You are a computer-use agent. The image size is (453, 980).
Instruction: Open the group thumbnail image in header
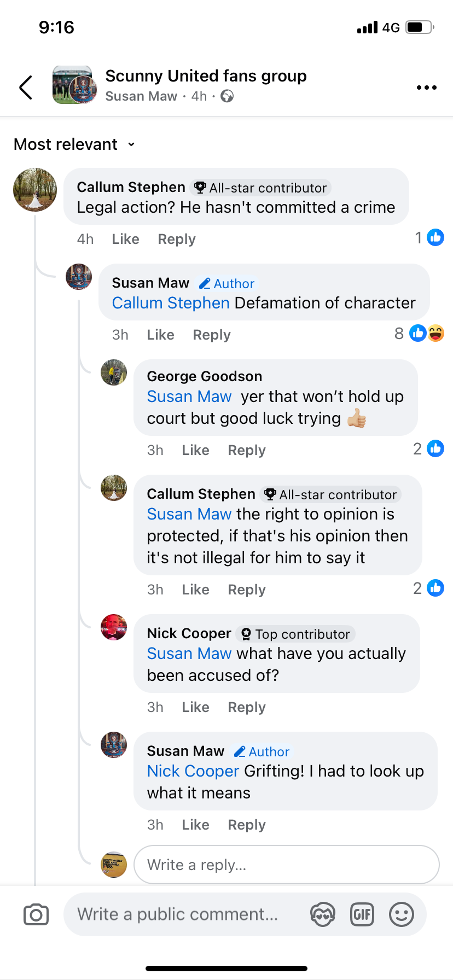(x=74, y=85)
